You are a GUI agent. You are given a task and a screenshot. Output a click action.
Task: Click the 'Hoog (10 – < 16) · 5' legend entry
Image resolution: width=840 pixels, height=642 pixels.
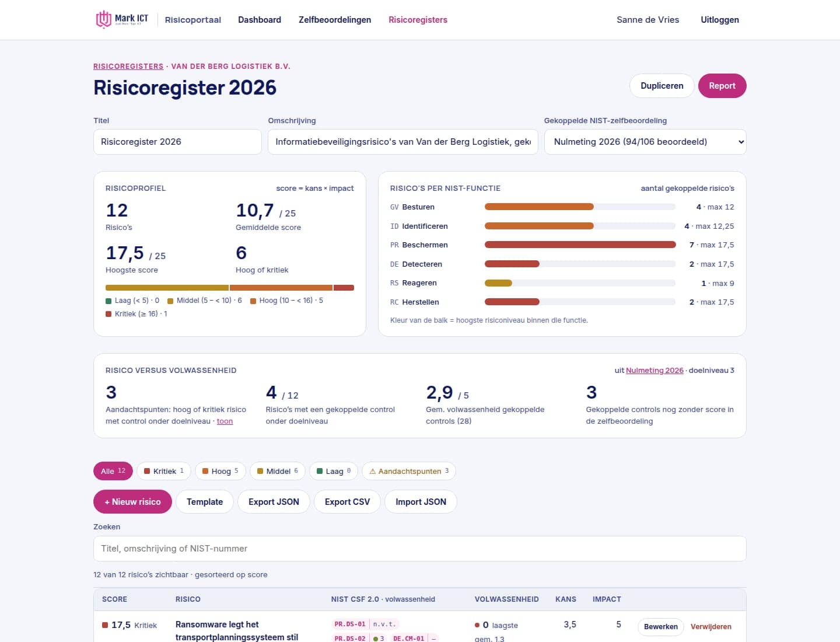coord(286,301)
